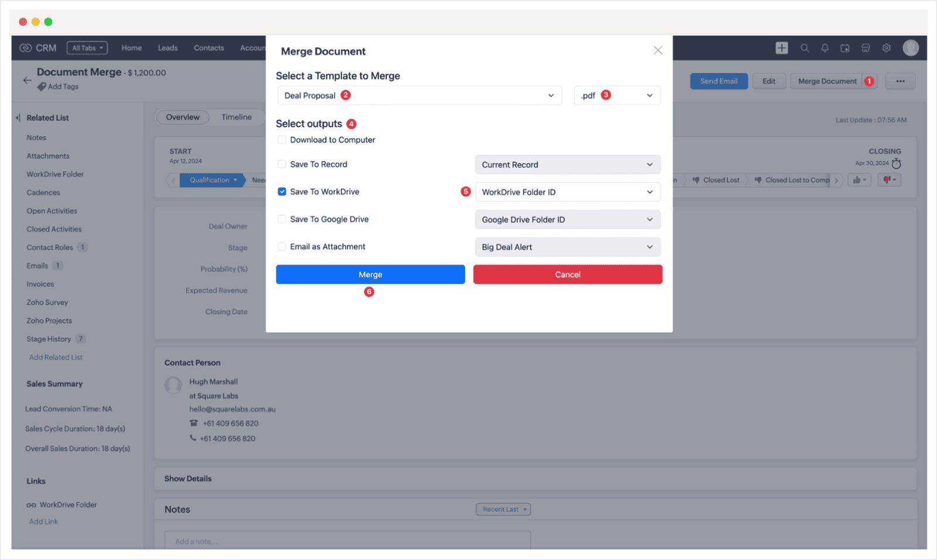Open the Recent Last notes sort dropdown
This screenshot has width=937, height=560.
click(503, 510)
